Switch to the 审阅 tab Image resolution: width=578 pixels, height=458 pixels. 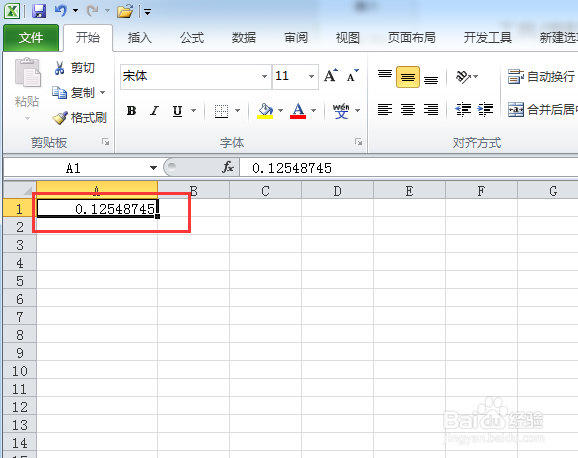296,38
